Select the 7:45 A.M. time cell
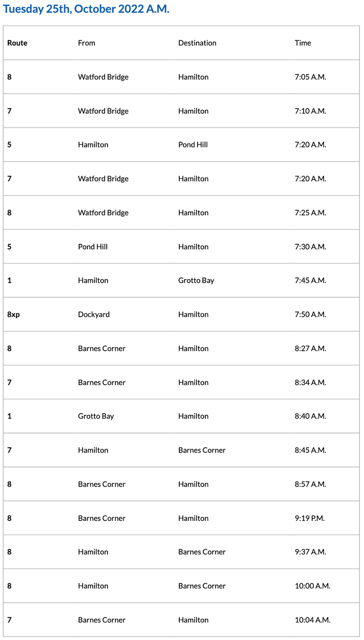The width and height of the screenshot is (364, 640). click(310, 280)
